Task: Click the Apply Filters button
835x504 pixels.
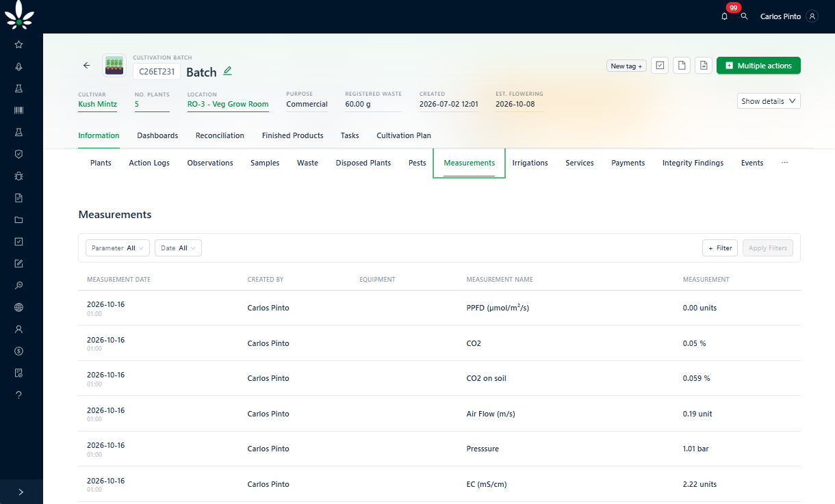Action: [768, 248]
